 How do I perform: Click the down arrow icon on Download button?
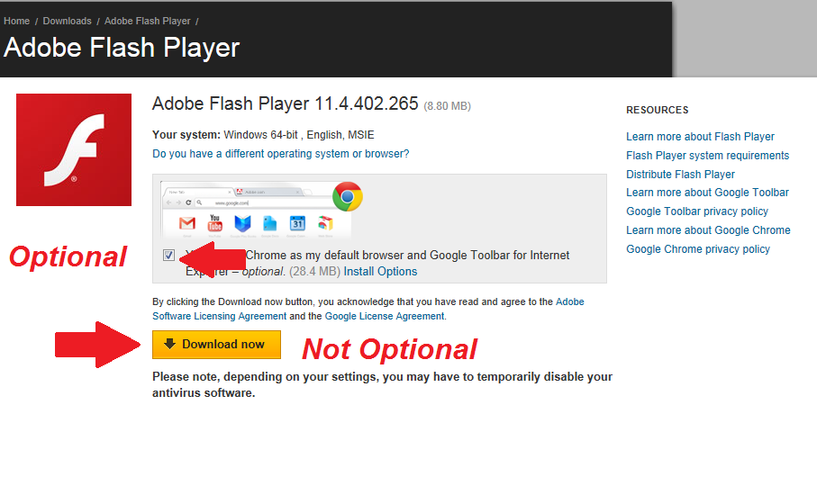tap(169, 344)
